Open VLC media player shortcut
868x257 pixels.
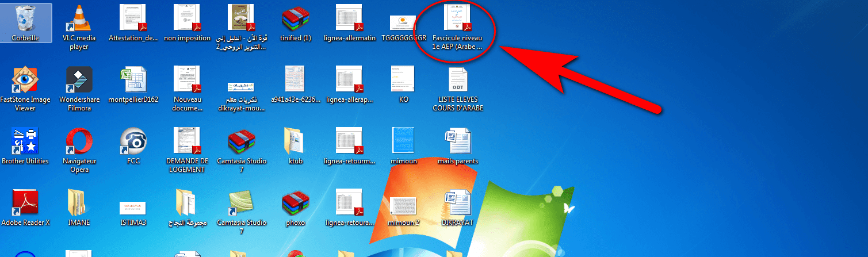tap(79, 27)
